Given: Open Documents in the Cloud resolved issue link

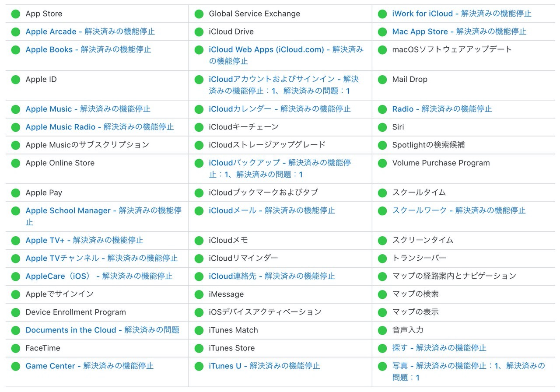Looking at the screenshot, I should point(102,330).
